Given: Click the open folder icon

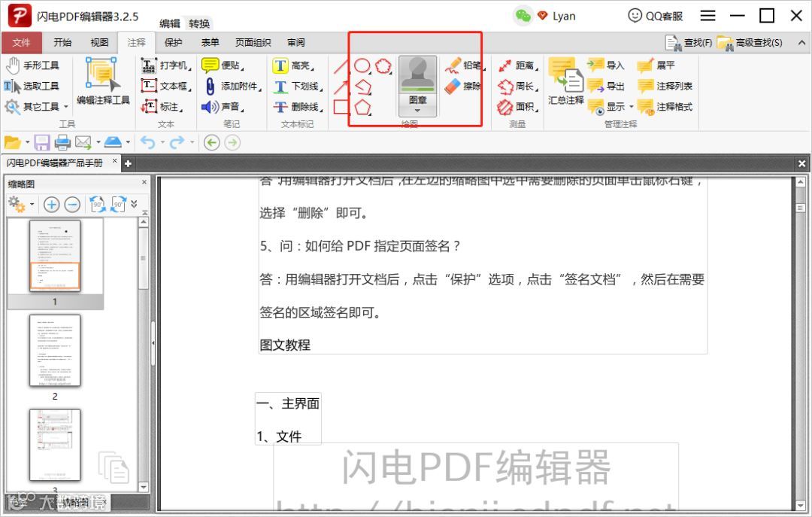Looking at the screenshot, I should point(12,142).
